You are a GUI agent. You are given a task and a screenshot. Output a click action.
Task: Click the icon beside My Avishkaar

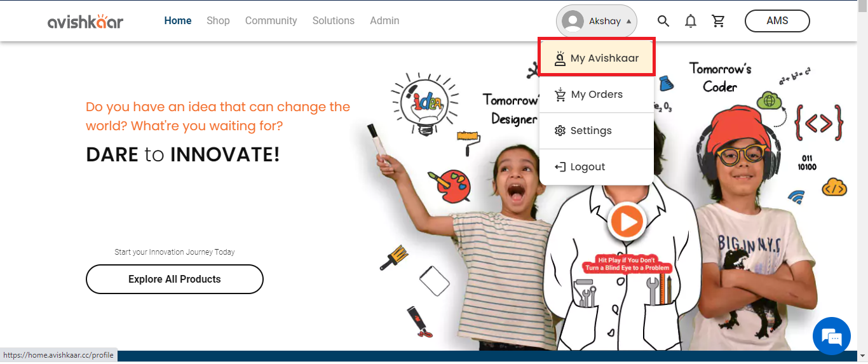pos(560,58)
